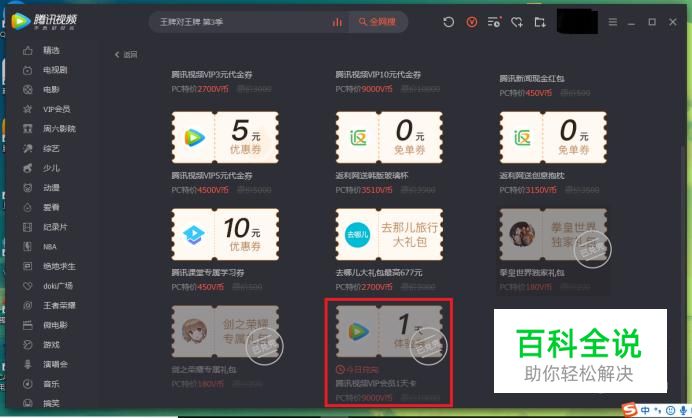Click 拳皇世界独家礼包 title
692x418 pixels.
(532, 273)
